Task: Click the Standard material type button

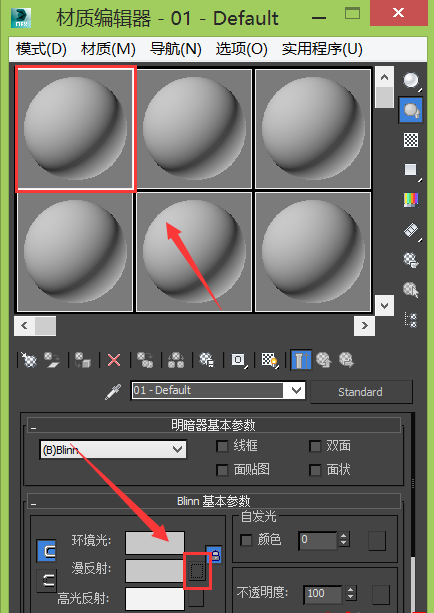Action: pyautogui.click(x=361, y=392)
